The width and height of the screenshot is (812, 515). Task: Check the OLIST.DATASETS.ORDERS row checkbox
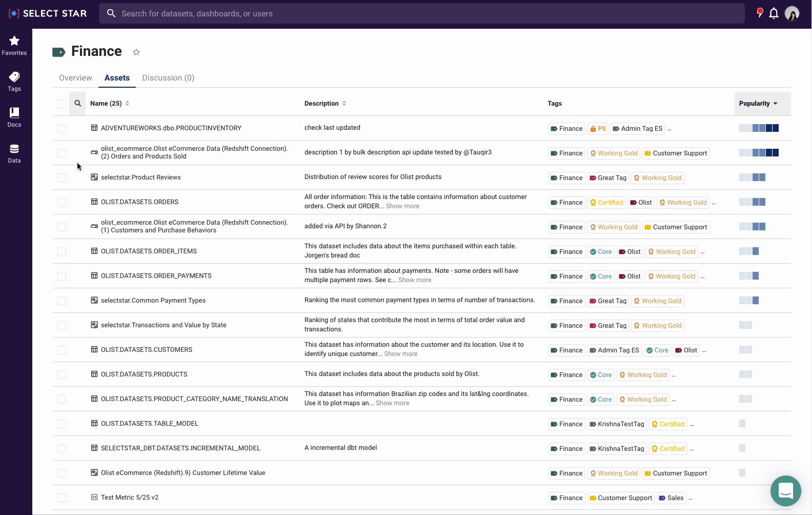[62, 202]
